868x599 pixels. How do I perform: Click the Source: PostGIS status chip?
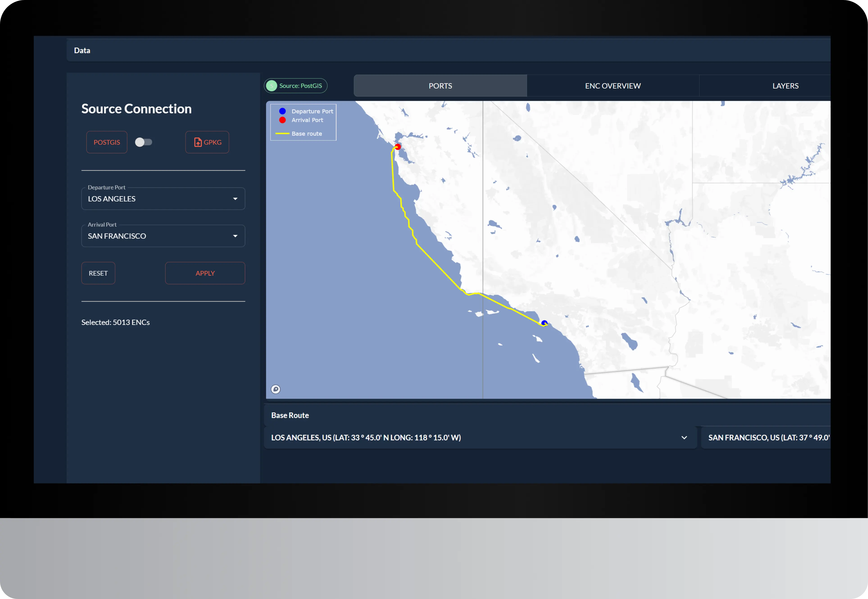coord(300,86)
